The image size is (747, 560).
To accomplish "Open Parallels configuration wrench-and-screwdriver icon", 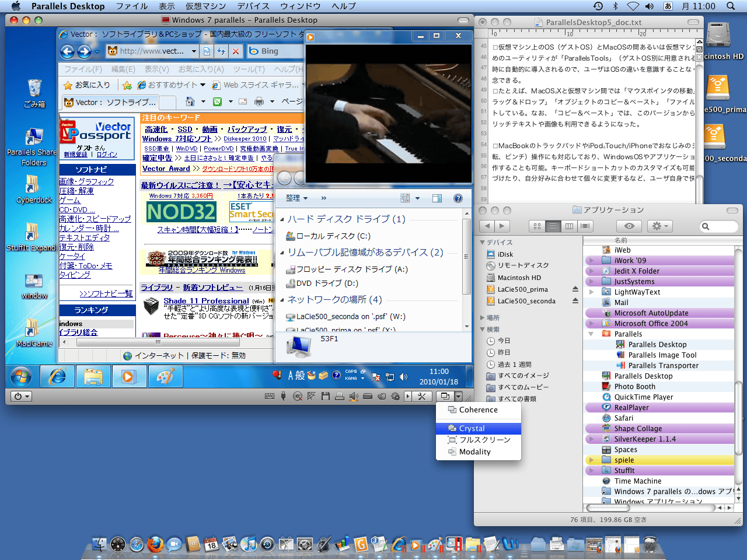I will [x=422, y=396].
